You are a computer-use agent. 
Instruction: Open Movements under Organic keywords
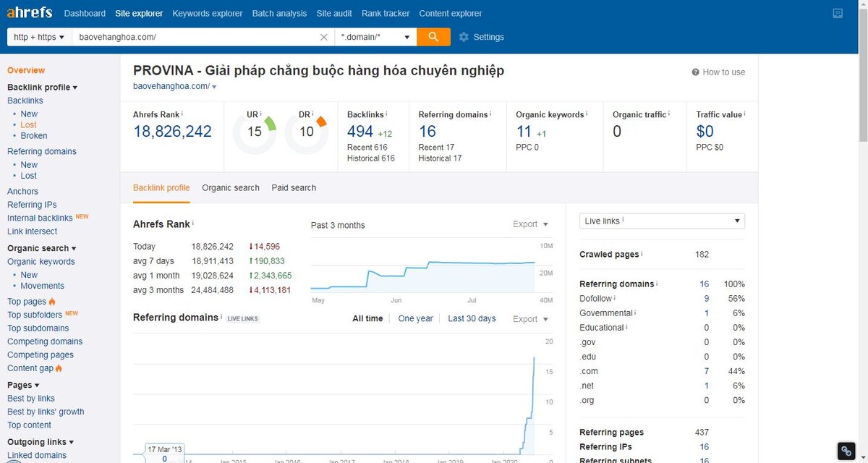[42, 286]
